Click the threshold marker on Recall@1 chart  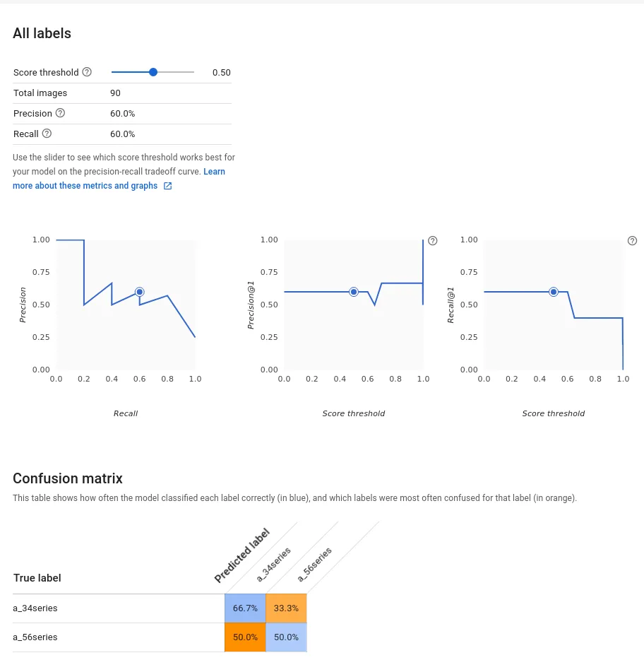point(554,292)
